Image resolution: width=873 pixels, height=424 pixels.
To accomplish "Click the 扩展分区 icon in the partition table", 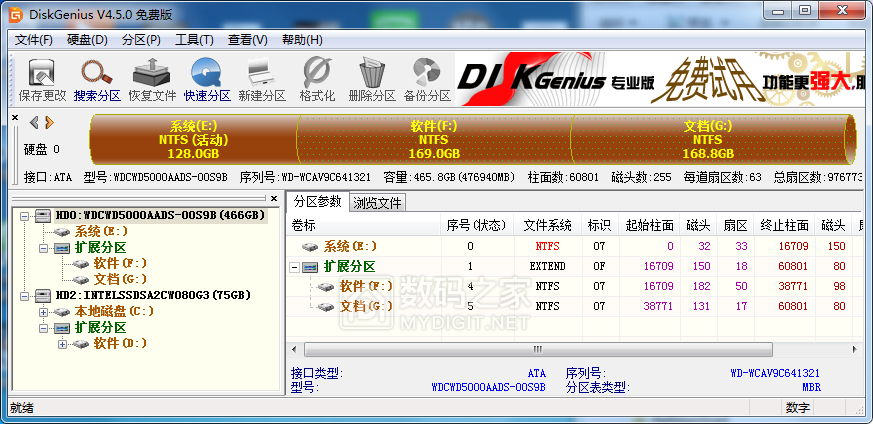I will 310,267.
